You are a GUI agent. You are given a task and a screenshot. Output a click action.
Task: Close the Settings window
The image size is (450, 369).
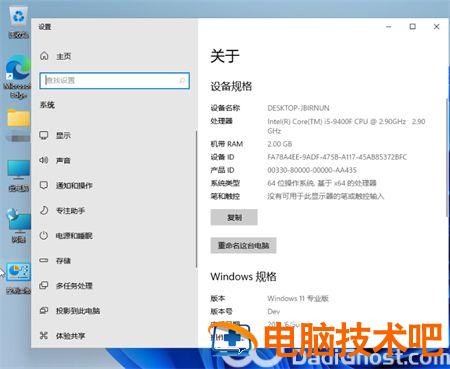point(436,27)
